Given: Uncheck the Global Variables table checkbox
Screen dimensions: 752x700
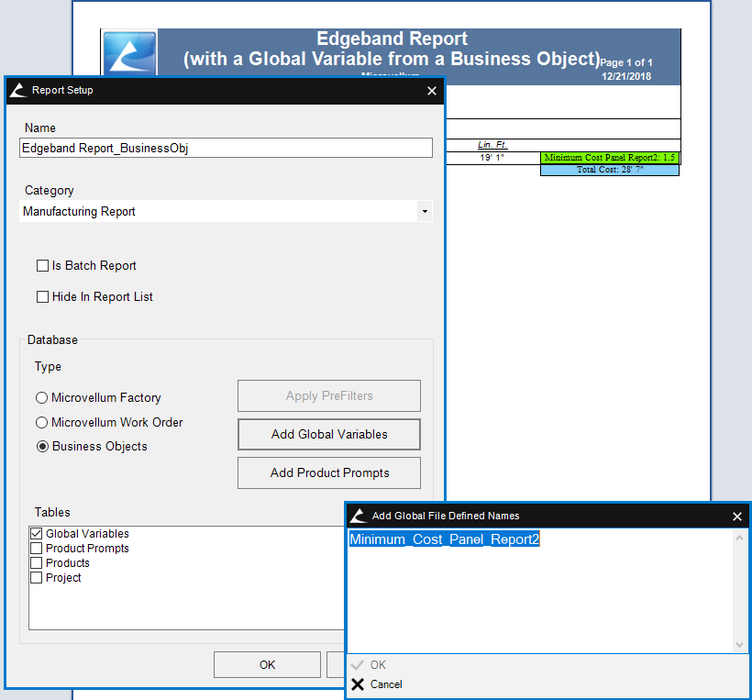Looking at the screenshot, I should click(37, 534).
